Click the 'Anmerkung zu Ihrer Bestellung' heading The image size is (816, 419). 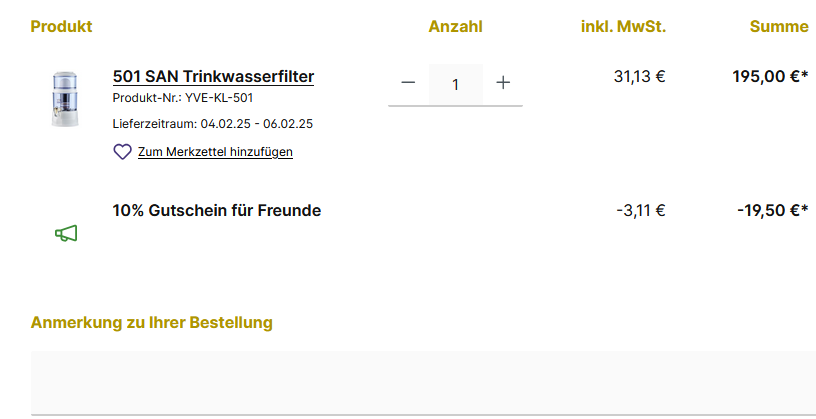click(x=152, y=322)
